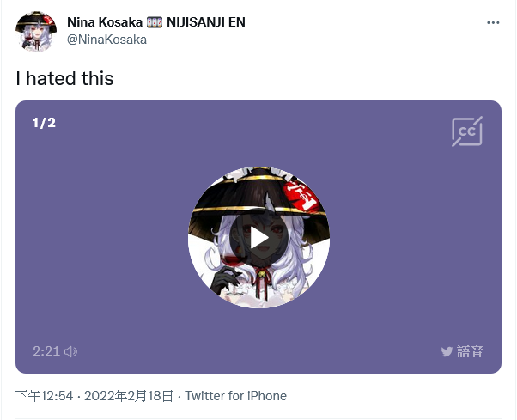Click the red emblem on the hat in the card avatar
Viewport: 517px width, 420px height.
coord(301,196)
